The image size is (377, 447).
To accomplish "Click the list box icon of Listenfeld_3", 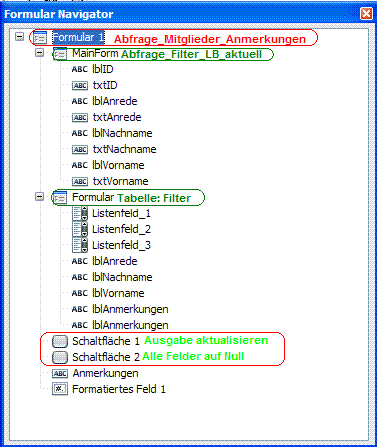I will point(80,245).
